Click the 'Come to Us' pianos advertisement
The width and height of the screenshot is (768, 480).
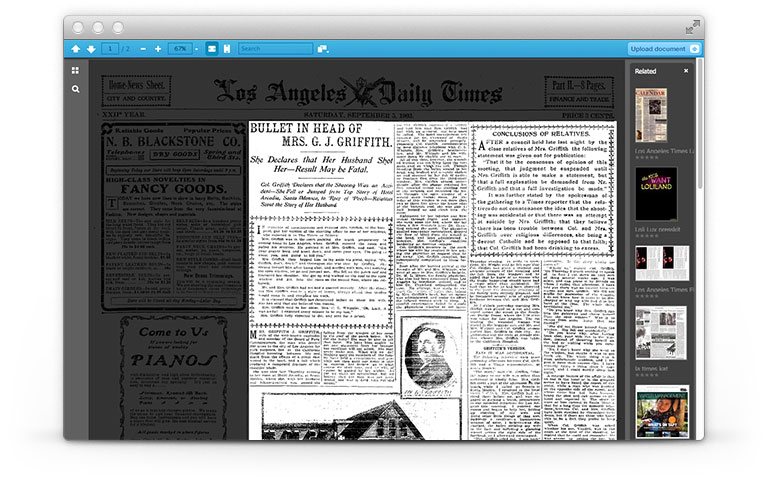(x=173, y=378)
